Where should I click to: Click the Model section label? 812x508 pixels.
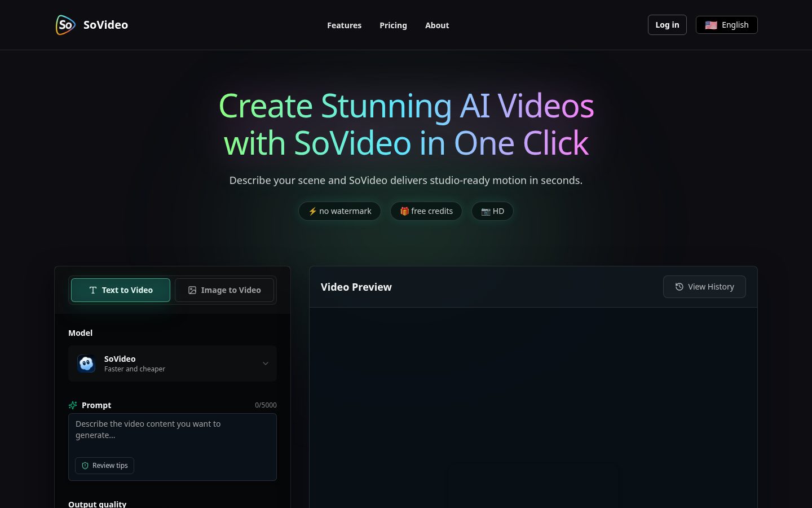[x=80, y=333]
